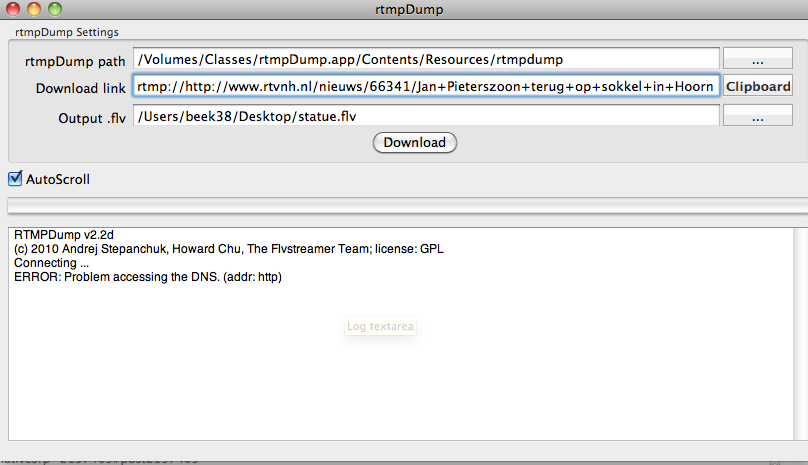Click the red close window button
Image resolution: width=808 pixels, height=465 pixels.
point(14,10)
